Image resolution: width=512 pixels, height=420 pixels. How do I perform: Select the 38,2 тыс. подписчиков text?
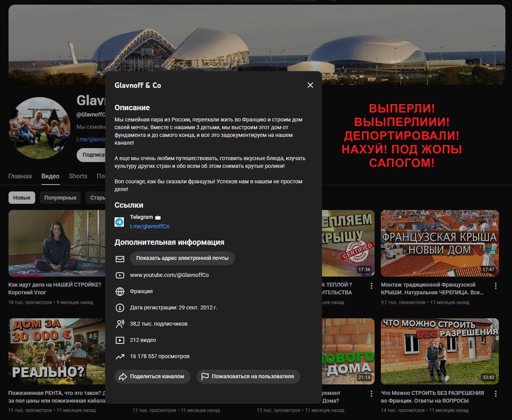tap(159, 324)
